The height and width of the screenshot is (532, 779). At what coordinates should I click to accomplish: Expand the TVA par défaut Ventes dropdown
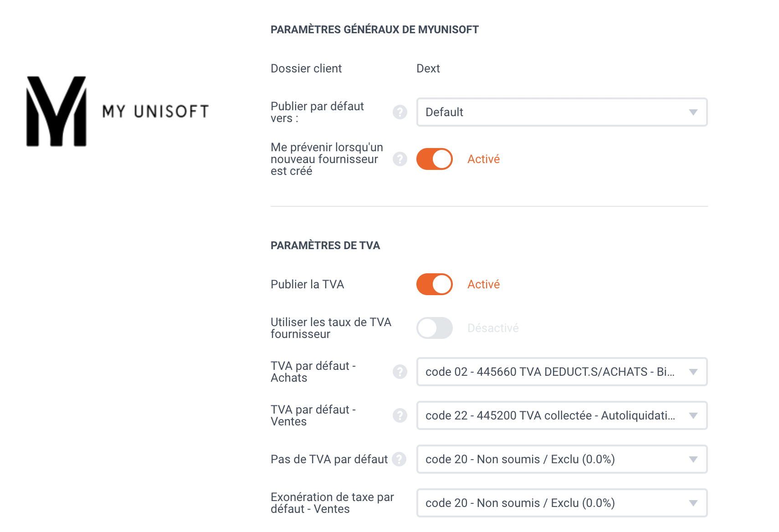click(562, 415)
